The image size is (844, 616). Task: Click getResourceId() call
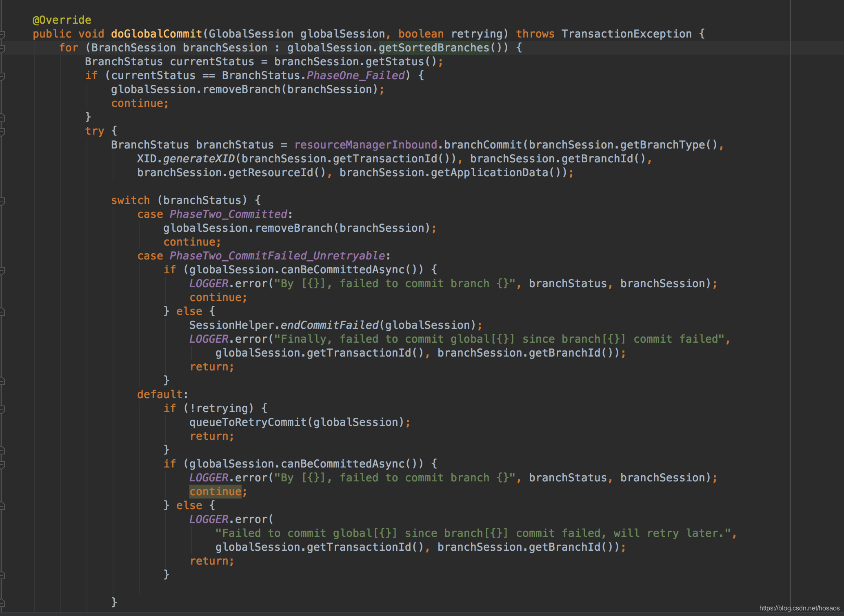tap(277, 173)
